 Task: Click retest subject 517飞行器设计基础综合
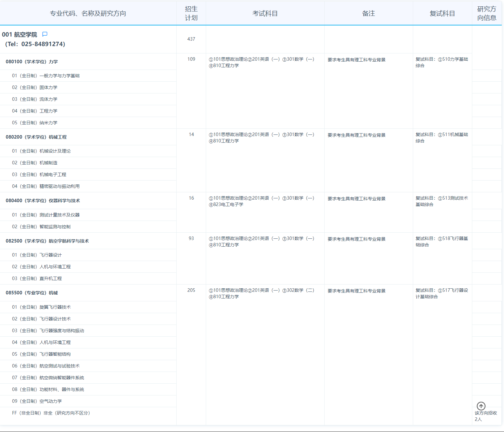point(442,293)
